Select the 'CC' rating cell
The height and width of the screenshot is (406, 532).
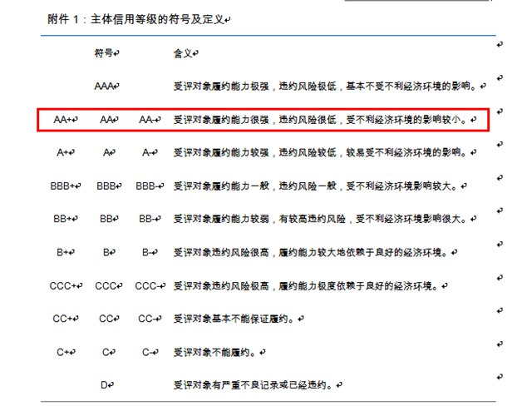[x=106, y=319]
